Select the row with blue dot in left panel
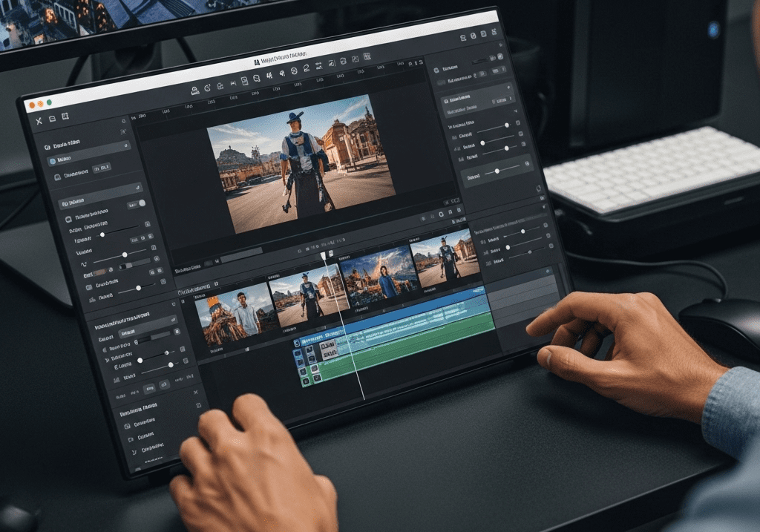This screenshot has width=760, height=532. coord(88,154)
